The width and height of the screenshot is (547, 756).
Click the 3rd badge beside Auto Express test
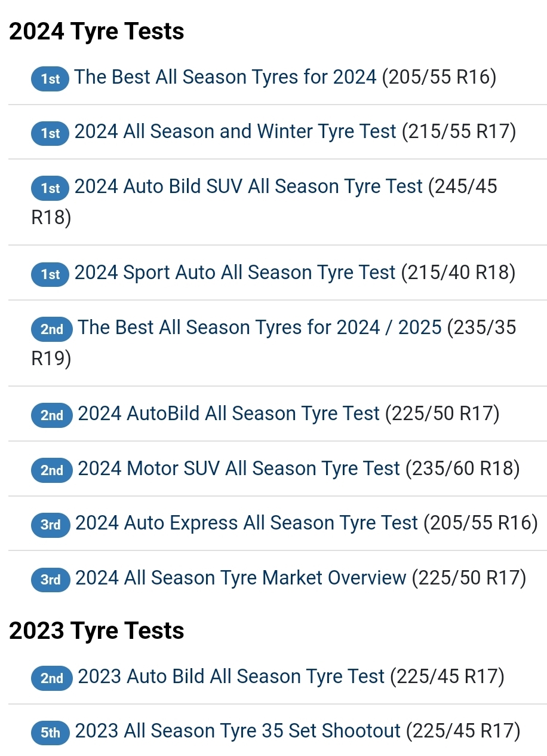point(51,525)
